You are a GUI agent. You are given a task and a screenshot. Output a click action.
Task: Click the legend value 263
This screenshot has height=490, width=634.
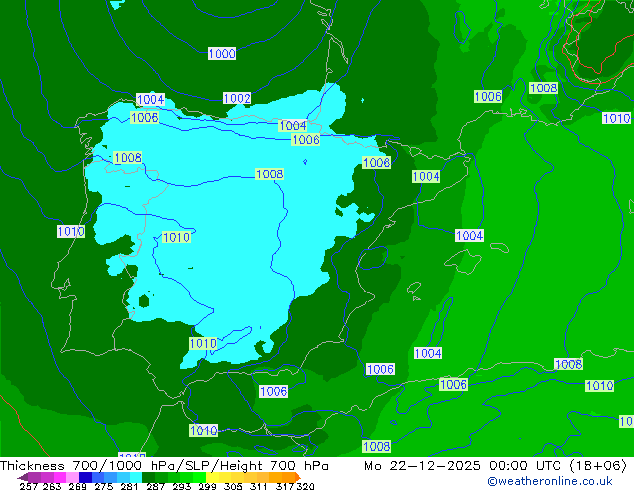point(52,486)
